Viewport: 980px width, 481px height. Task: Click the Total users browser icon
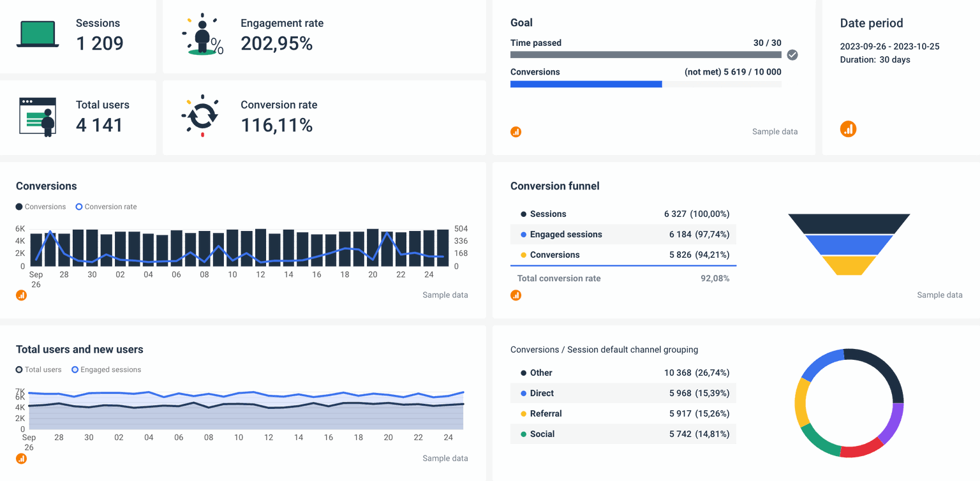pos(38,117)
